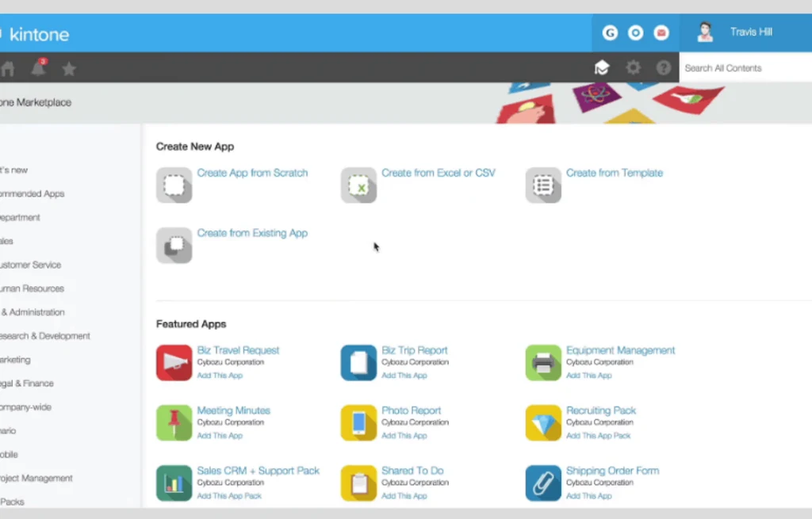
Task: Select Research & Development sidebar category
Action: (x=45, y=336)
